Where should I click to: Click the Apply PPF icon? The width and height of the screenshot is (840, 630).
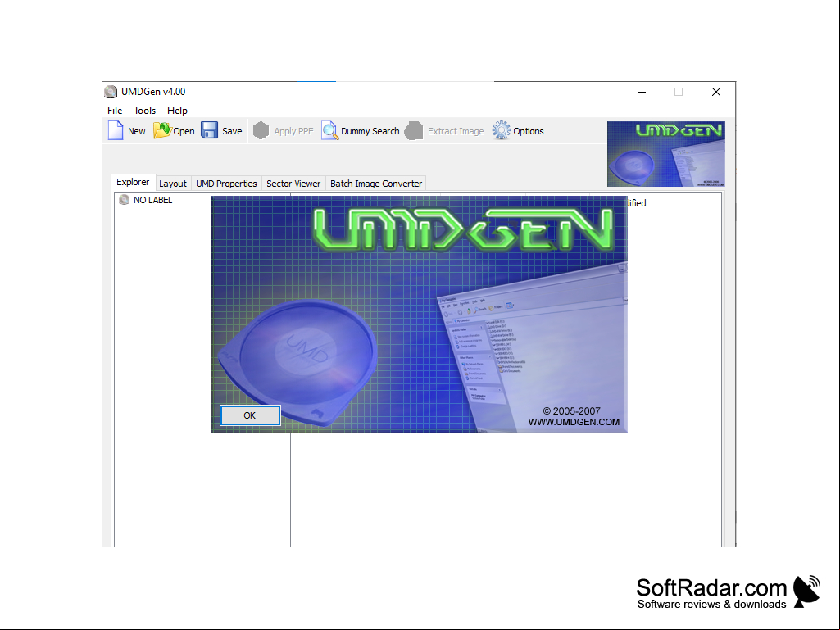pos(261,130)
